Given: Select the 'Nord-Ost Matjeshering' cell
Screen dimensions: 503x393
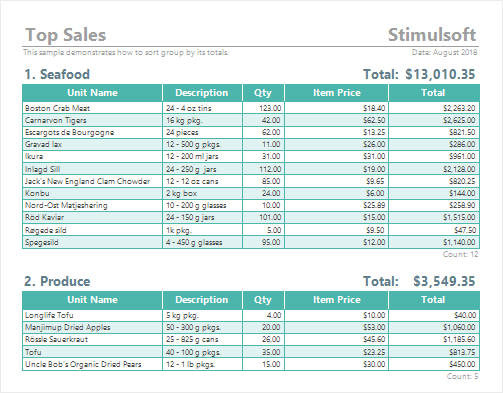Looking at the screenshot, I should pyautogui.click(x=92, y=205).
